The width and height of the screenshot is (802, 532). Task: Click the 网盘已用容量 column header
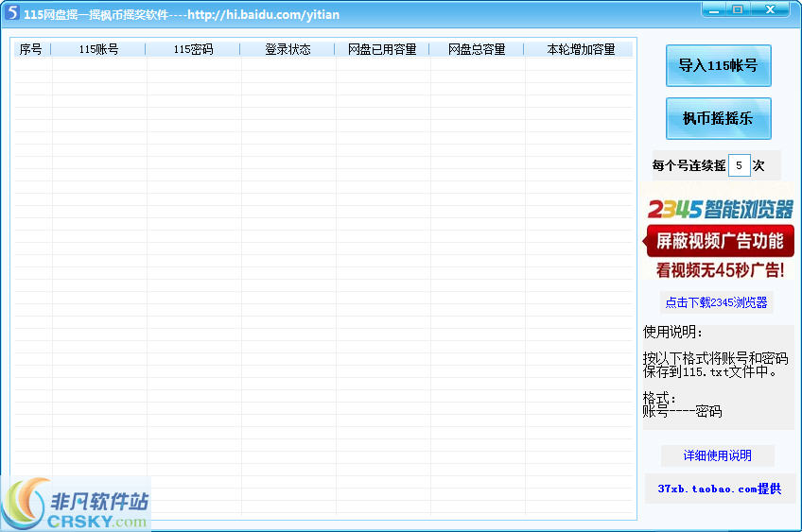(382, 49)
